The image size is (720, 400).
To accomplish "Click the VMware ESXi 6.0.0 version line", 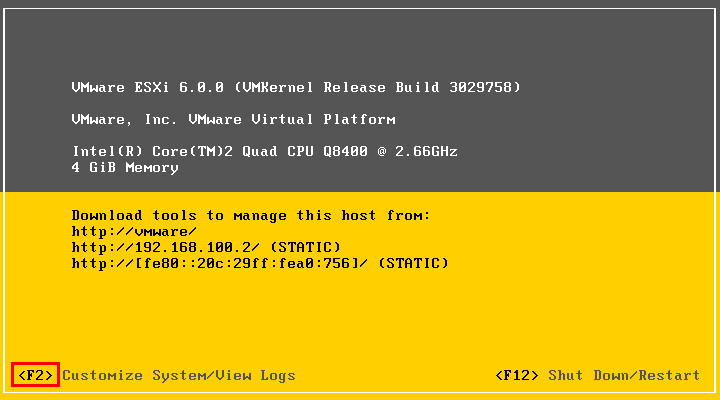I will [296, 87].
